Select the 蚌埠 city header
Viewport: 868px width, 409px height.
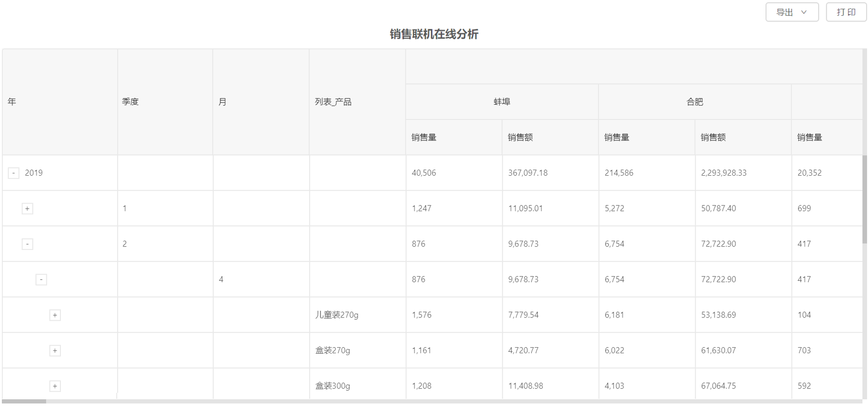click(502, 102)
